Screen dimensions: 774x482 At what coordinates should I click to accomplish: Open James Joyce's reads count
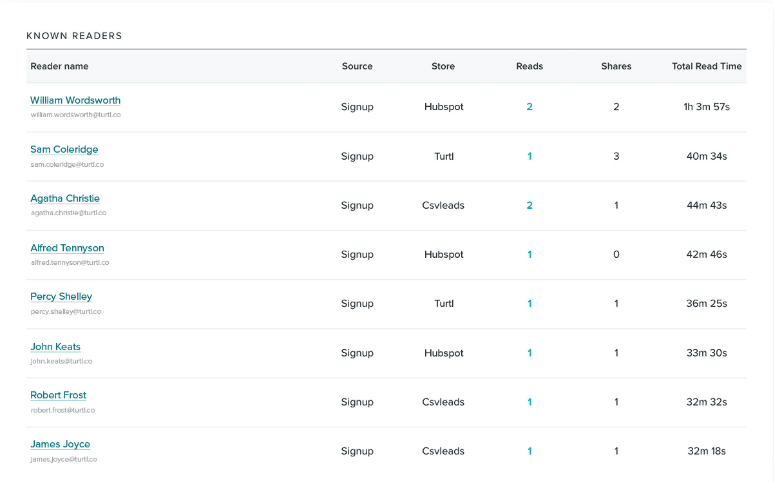click(529, 451)
